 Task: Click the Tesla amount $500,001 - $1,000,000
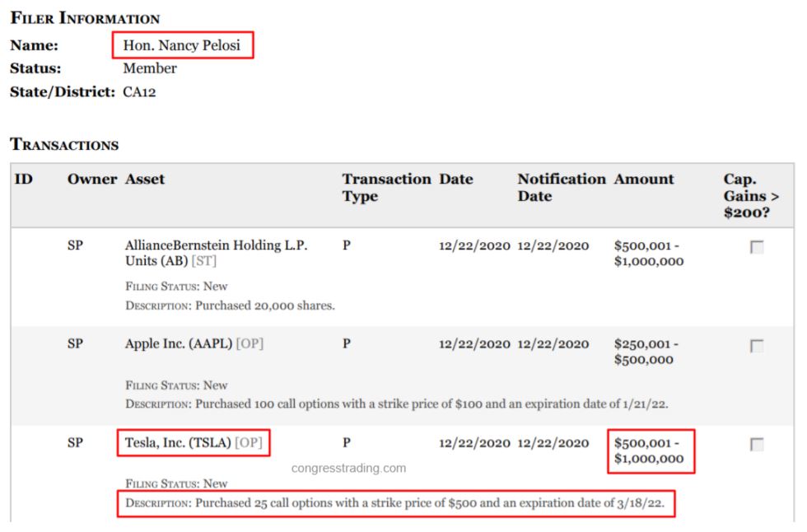pos(649,450)
